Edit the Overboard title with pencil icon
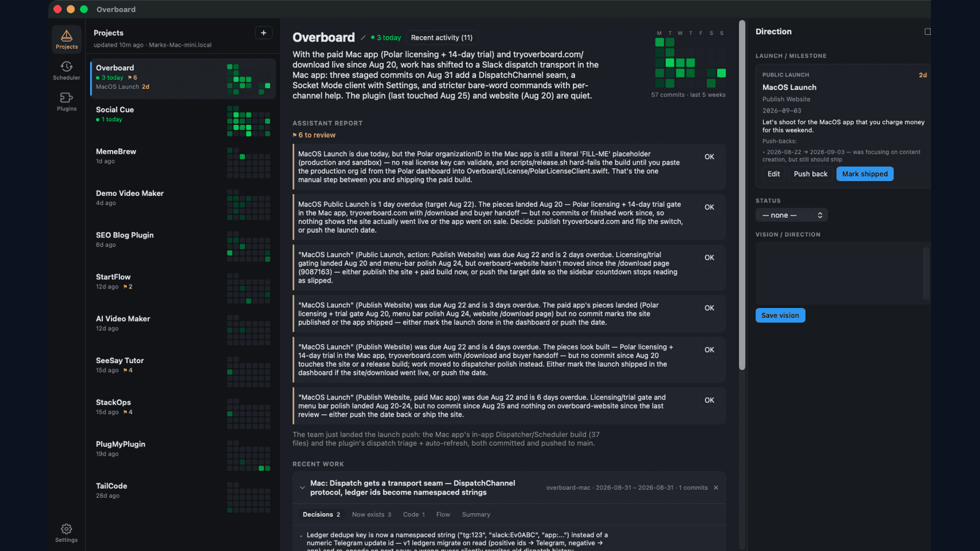This screenshot has height=551, width=980. point(363,38)
